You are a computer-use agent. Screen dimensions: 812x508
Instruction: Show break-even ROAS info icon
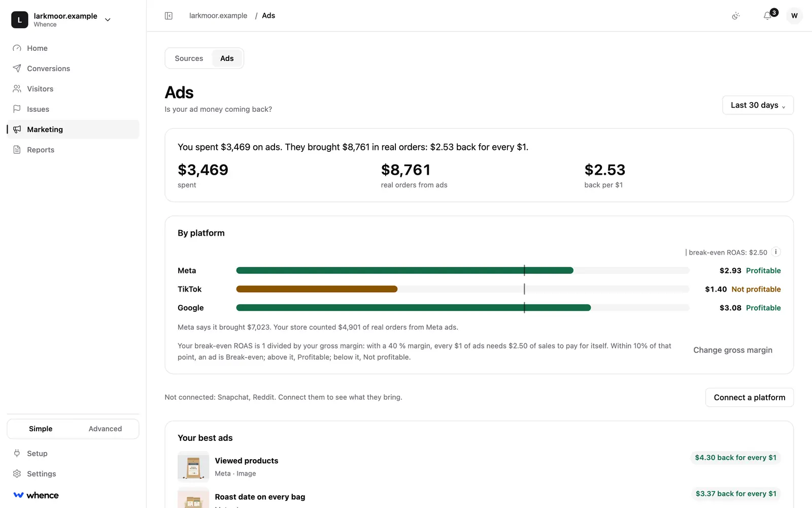[776, 252]
